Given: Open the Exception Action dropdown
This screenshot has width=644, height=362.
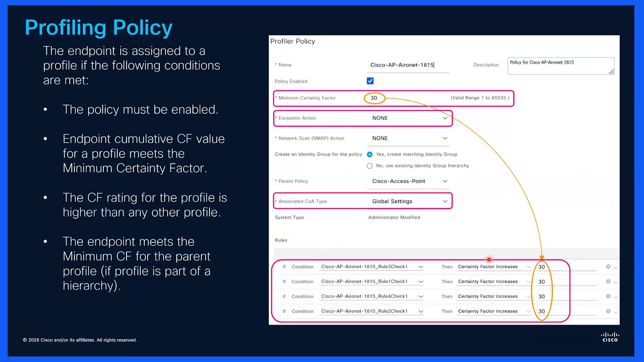Looking at the screenshot, I should click(x=408, y=118).
